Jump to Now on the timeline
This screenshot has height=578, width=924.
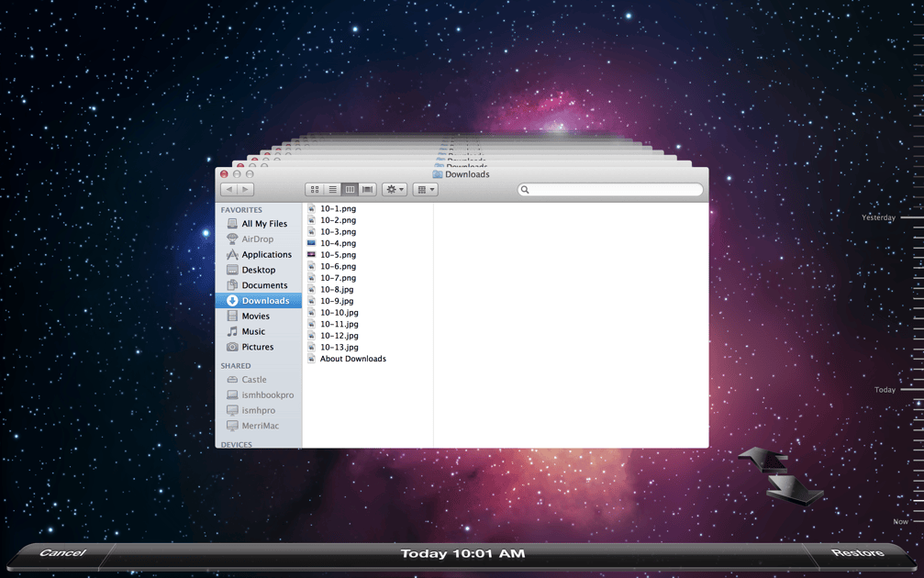(x=900, y=521)
